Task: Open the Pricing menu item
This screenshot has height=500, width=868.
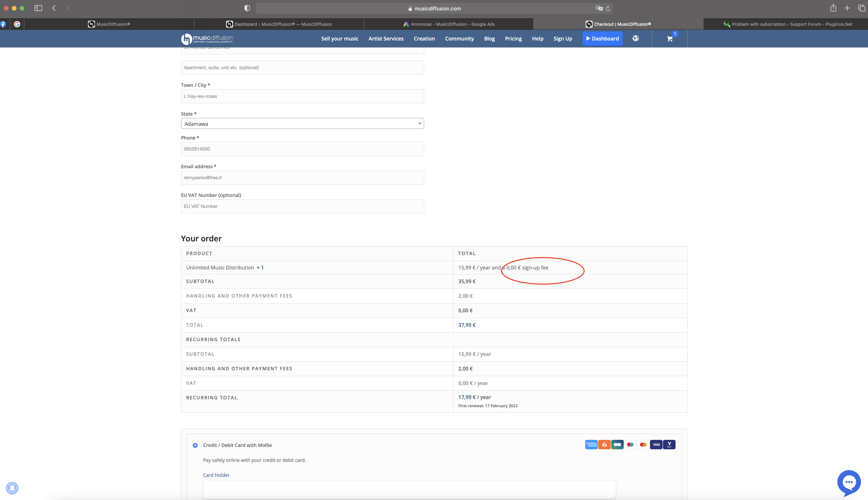Action: coord(513,39)
